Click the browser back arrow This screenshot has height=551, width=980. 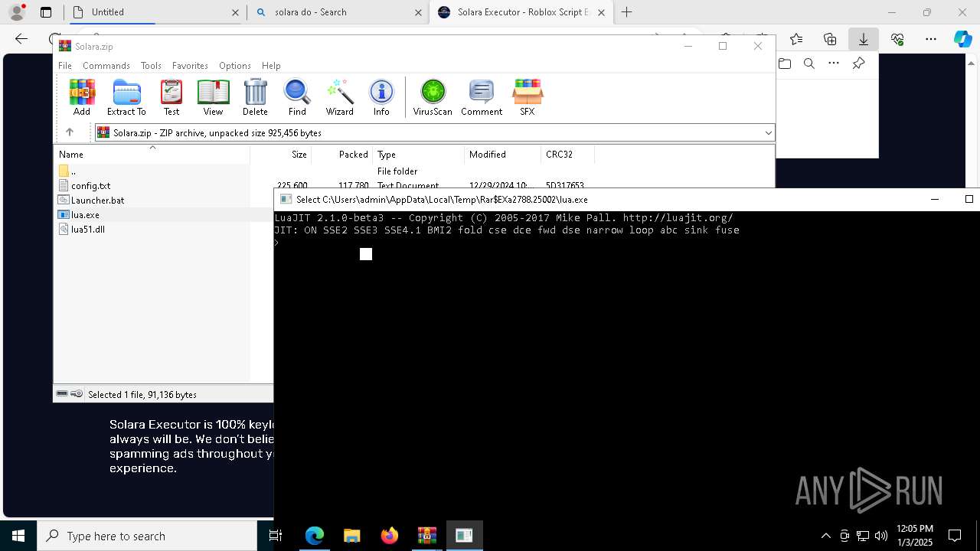click(21, 39)
